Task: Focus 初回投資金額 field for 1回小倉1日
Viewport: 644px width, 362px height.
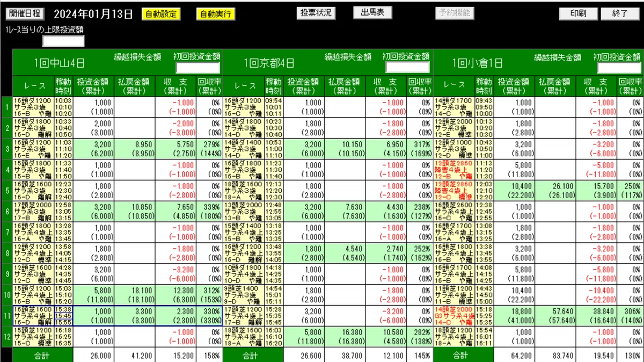Action: click(x=619, y=68)
